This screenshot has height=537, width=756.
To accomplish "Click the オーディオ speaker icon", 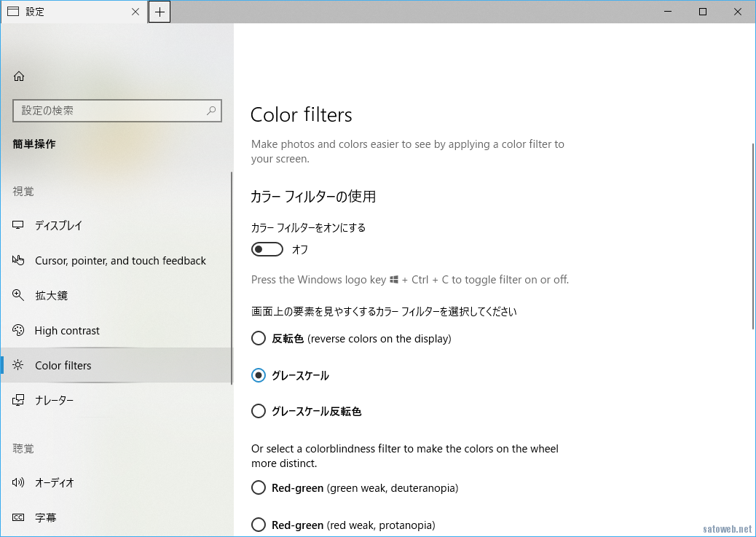I will point(19,483).
